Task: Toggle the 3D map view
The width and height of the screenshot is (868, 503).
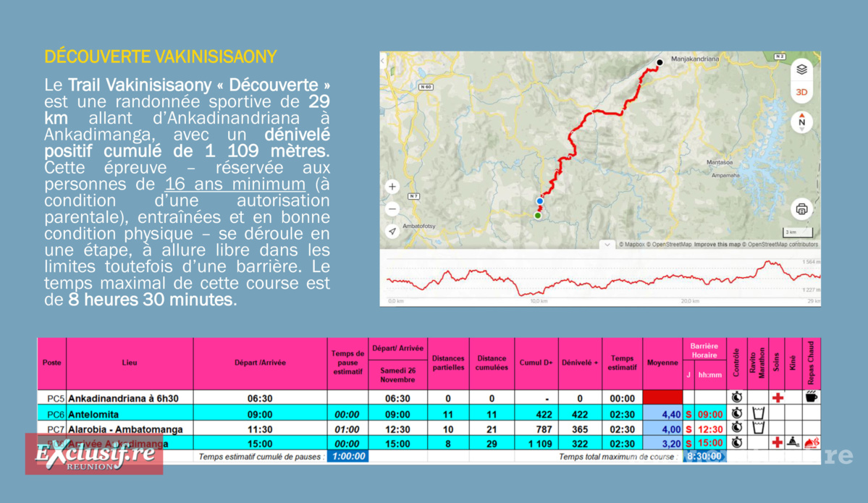Action: 801,92
